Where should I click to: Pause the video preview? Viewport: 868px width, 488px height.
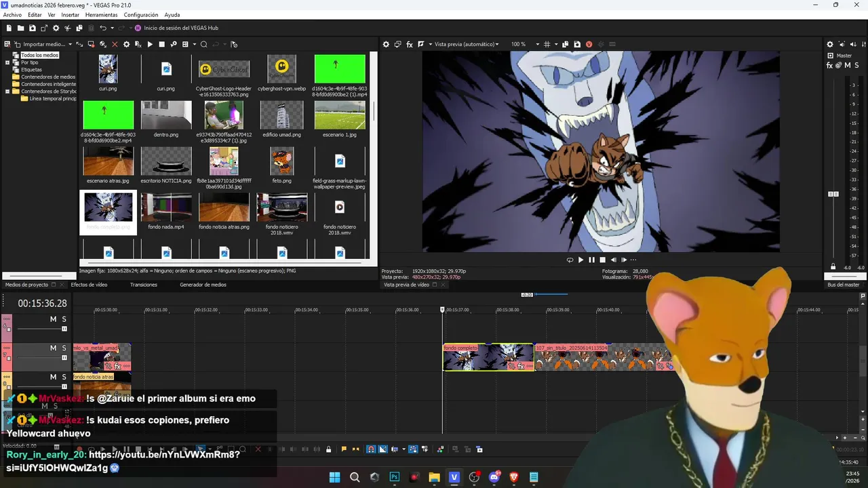pos(591,260)
